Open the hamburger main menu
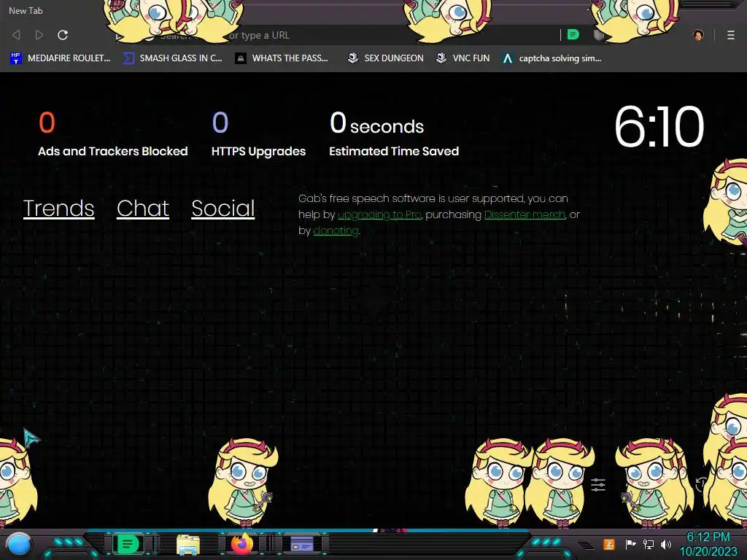747x560 pixels. click(x=731, y=35)
